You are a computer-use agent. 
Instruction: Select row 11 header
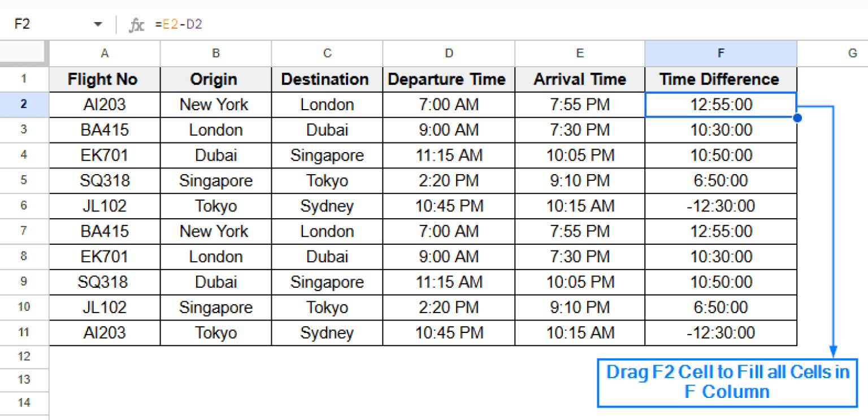pos(24,332)
